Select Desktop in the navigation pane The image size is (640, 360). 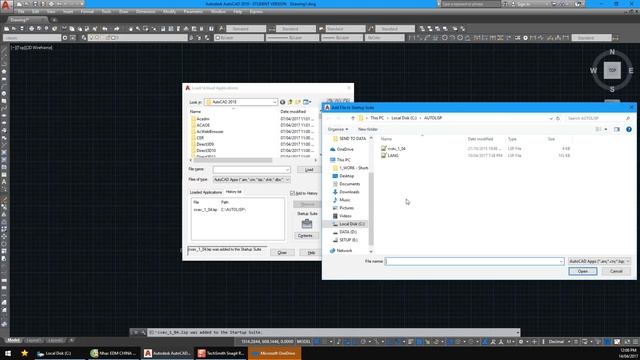[347, 176]
